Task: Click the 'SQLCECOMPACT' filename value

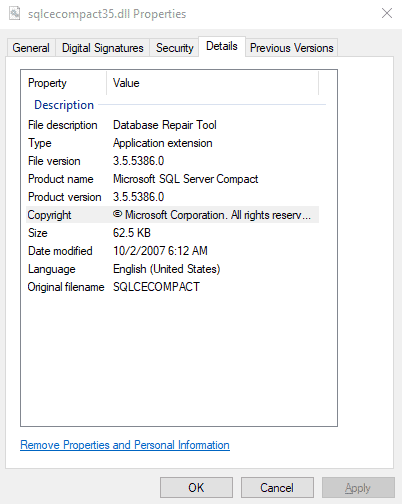Action: (156, 287)
